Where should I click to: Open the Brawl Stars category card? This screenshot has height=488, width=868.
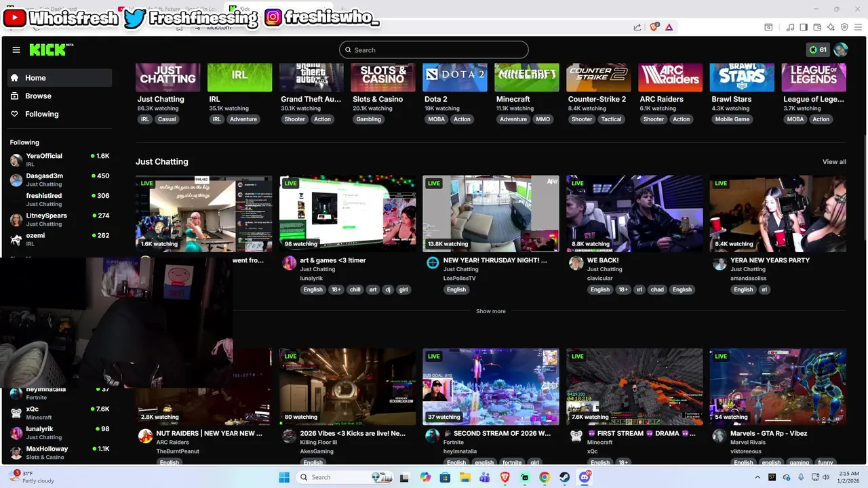click(x=743, y=94)
